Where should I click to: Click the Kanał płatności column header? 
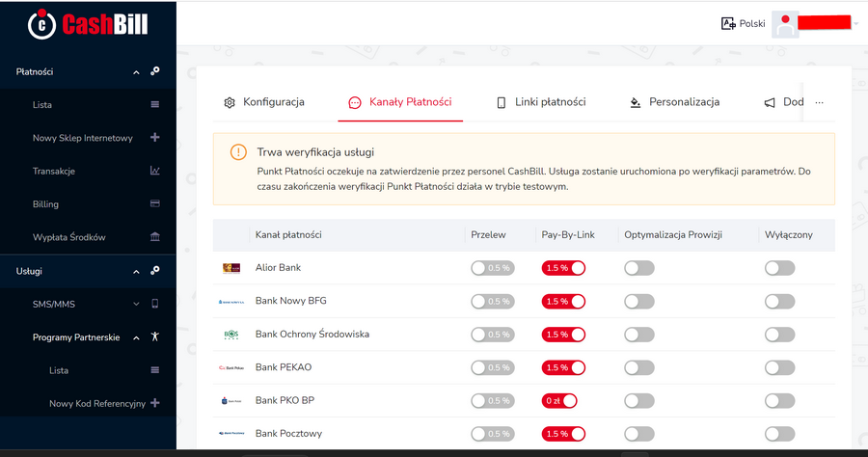(288, 234)
